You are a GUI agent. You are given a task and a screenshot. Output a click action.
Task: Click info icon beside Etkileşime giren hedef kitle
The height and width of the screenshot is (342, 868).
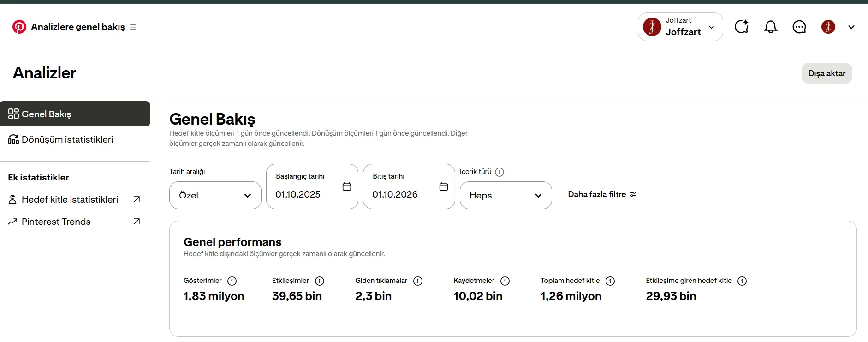click(x=742, y=281)
